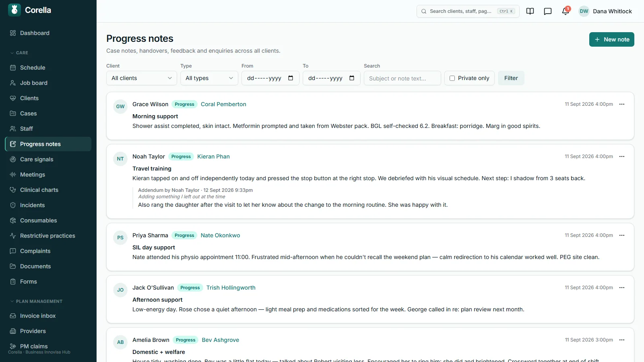Open the messages chat icon
The width and height of the screenshot is (644, 362).
click(x=548, y=11)
